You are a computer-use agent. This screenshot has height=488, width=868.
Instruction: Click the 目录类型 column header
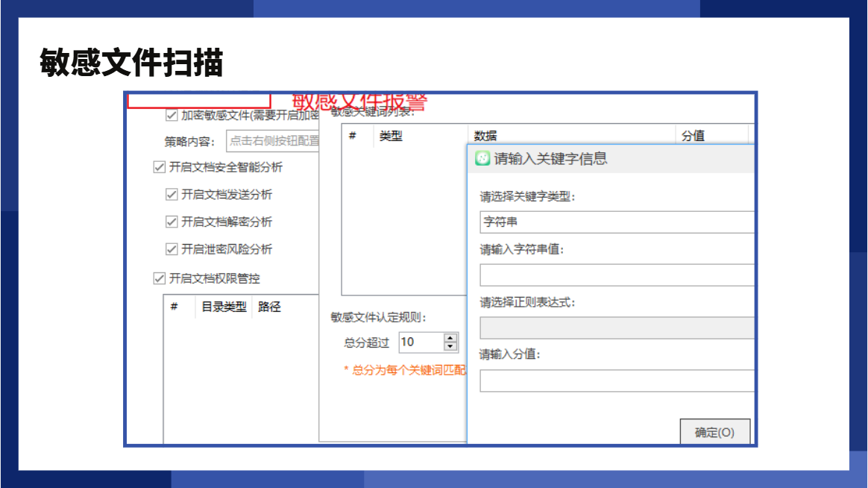coord(224,307)
